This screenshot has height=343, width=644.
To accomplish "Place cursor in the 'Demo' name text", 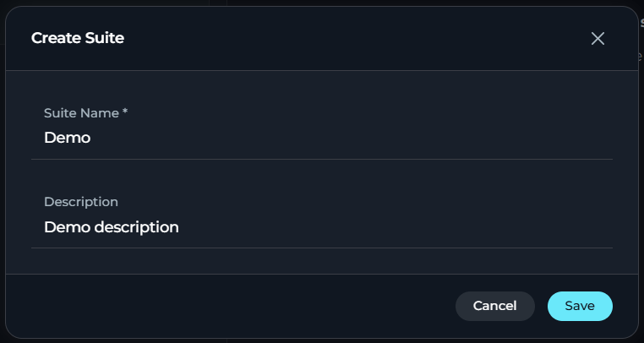I will tap(67, 138).
